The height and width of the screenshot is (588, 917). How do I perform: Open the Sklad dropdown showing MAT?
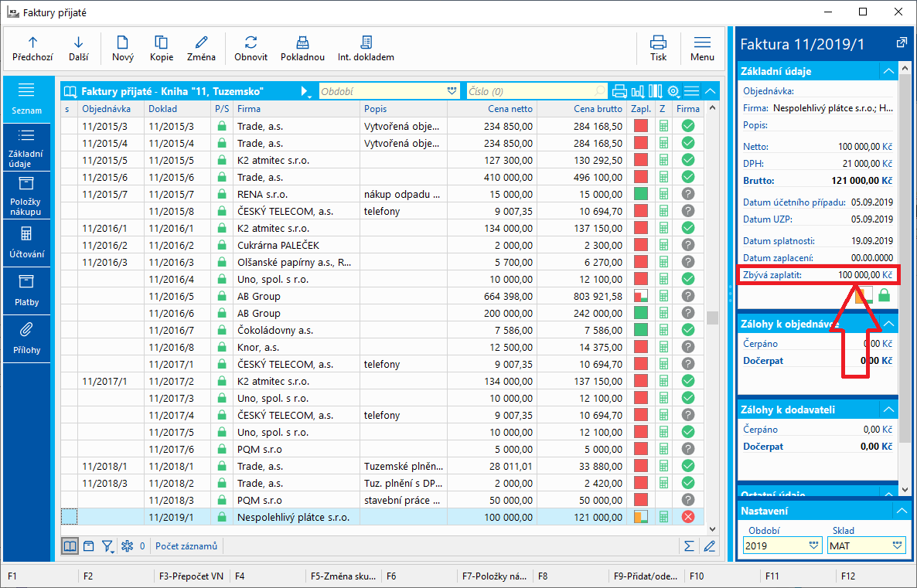(897, 546)
